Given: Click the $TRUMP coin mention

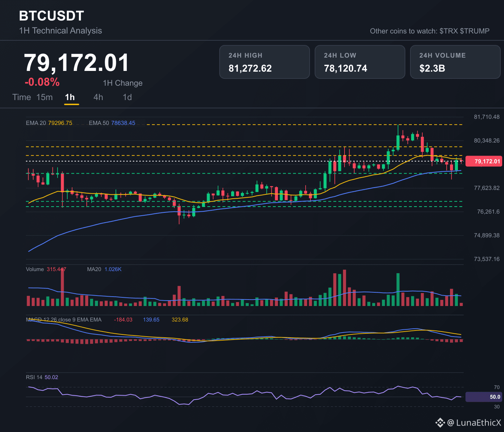Looking at the screenshot, I should [x=475, y=31].
